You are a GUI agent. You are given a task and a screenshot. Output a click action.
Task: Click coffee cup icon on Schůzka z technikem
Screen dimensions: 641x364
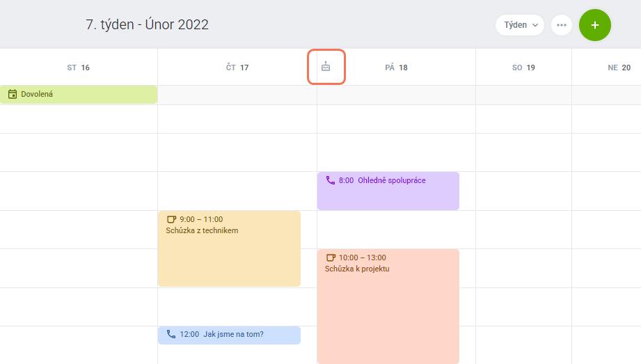(x=171, y=219)
